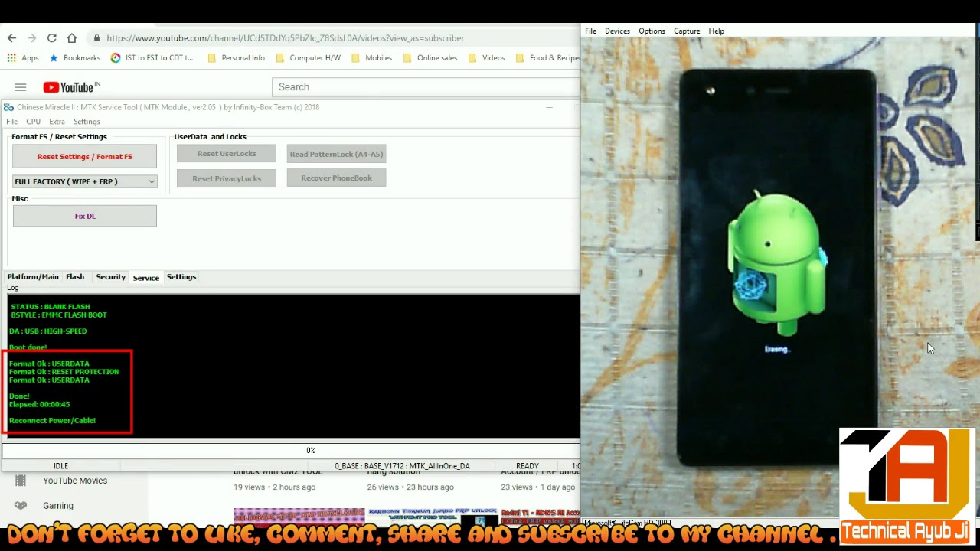Image resolution: width=980 pixels, height=551 pixels.
Task: Click 'BSTYLE : EMMC FLASH BOOT' log line
Action: (x=58, y=315)
